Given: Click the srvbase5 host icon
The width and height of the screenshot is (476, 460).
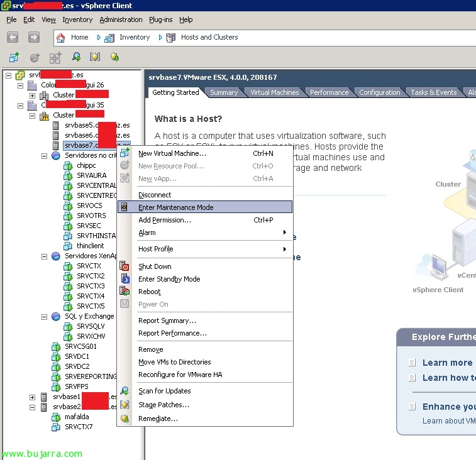Looking at the screenshot, I should (x=55, y=125).
